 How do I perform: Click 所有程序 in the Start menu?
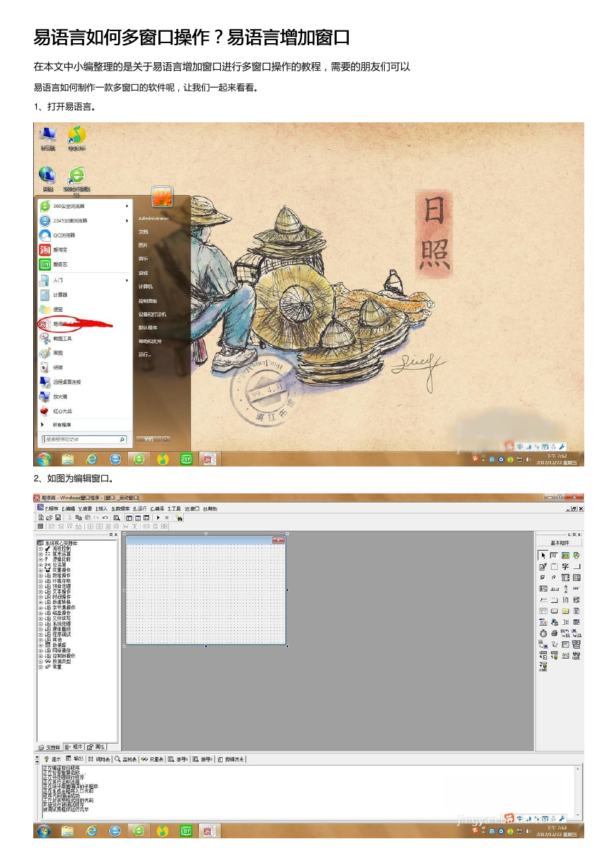tap(62, 425)
